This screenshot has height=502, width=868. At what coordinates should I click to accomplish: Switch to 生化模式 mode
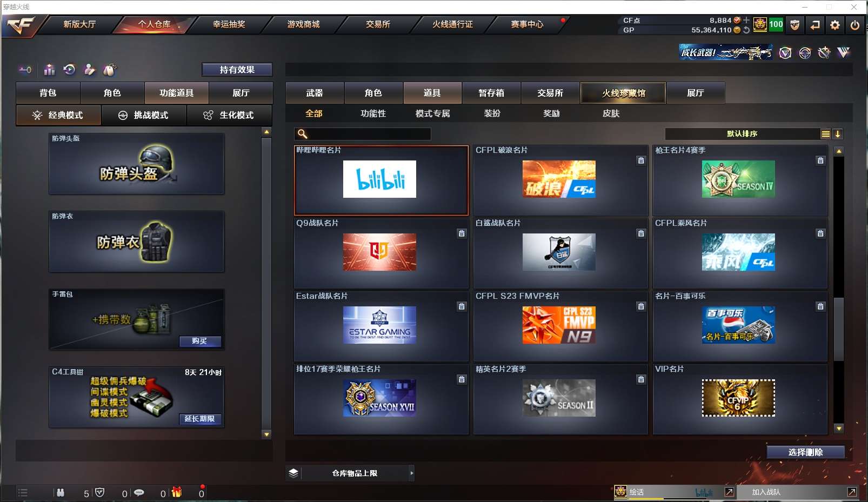[229, 115]
